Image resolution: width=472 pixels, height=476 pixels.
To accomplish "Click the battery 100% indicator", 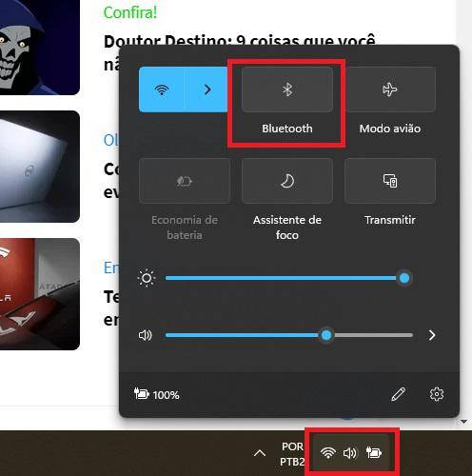I will 157,394.
